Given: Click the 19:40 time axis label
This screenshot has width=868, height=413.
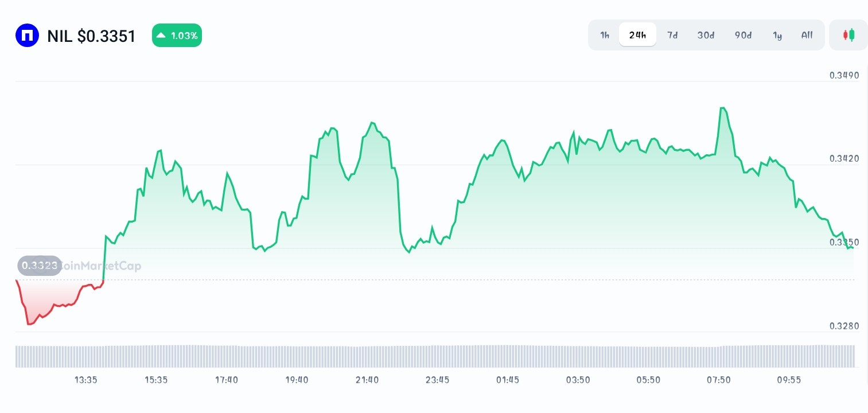Looking at the screenshot, I should point(297,380).
